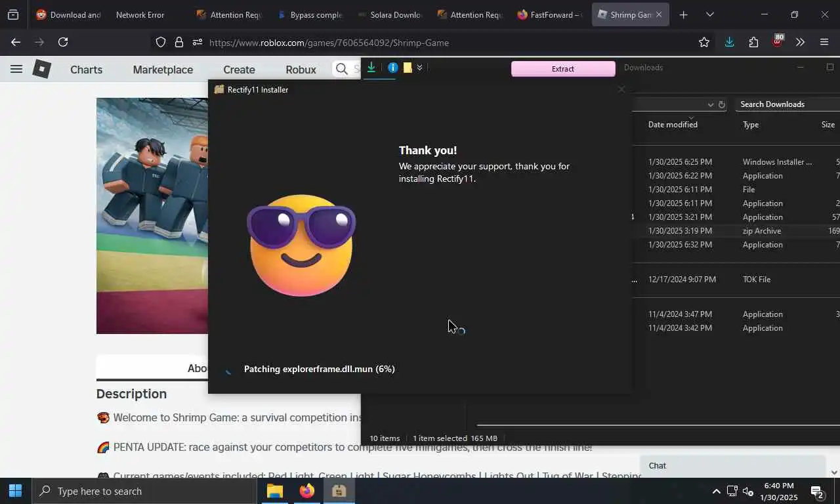Select file modified 11/4/2024 3:42 PM
The height and width of the screenshot is (504, 840).
coord(736,328)
